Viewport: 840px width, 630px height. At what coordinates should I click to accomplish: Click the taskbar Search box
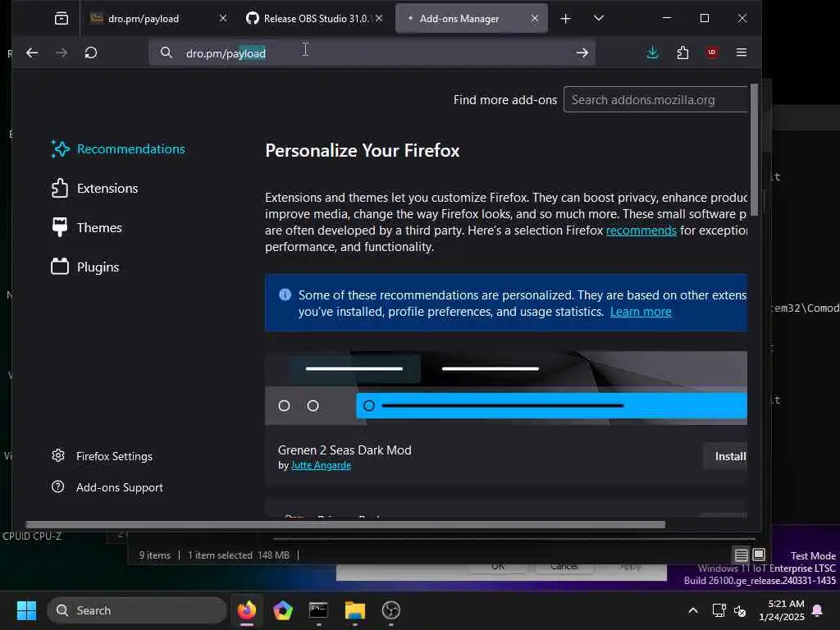click(x=137, y=610)
